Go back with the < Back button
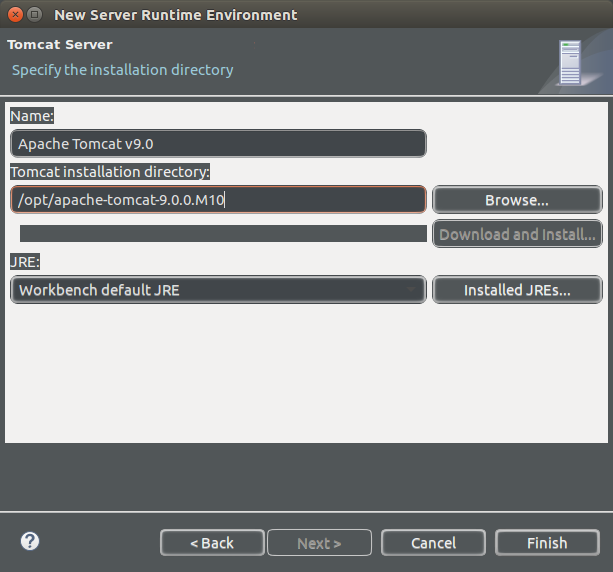613x572 pixels. pos(212,543)
